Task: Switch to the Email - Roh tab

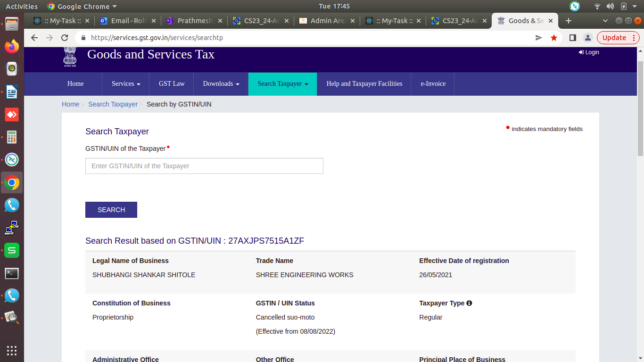Action: point(128,21)
